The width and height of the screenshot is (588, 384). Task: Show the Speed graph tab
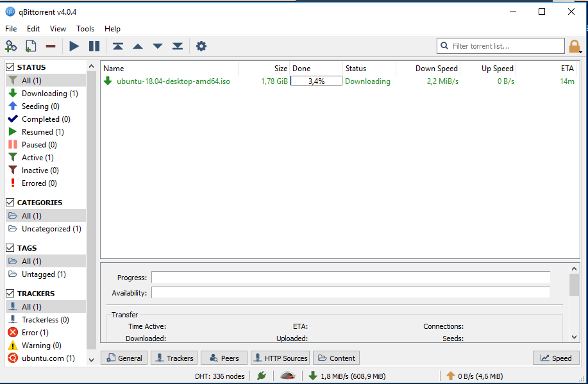[x=556, y=358]
